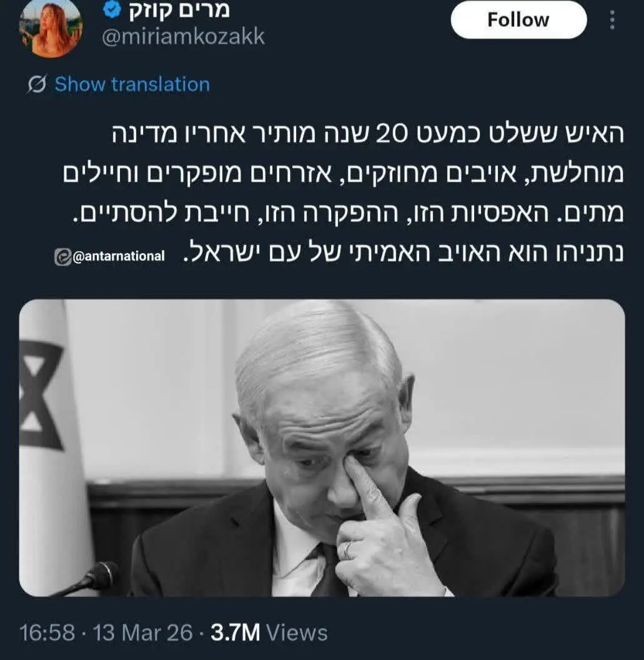Screen dimensions: 644x660
Task: Click the translate icon beside Show translation
Action: click(x=37, y=84)
